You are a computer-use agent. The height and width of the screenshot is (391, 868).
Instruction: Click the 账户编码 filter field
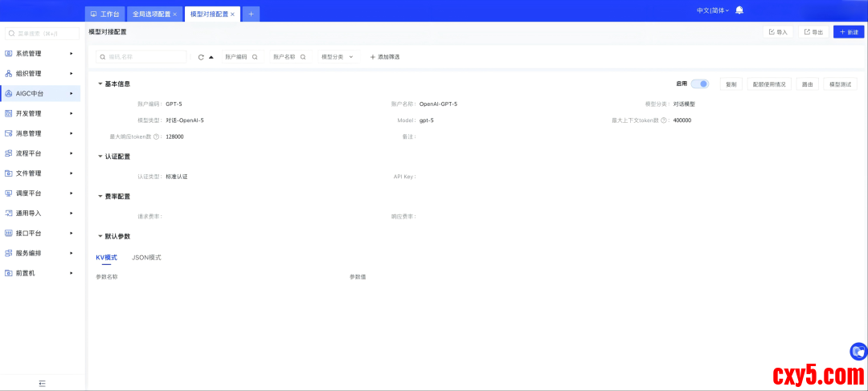243,57
